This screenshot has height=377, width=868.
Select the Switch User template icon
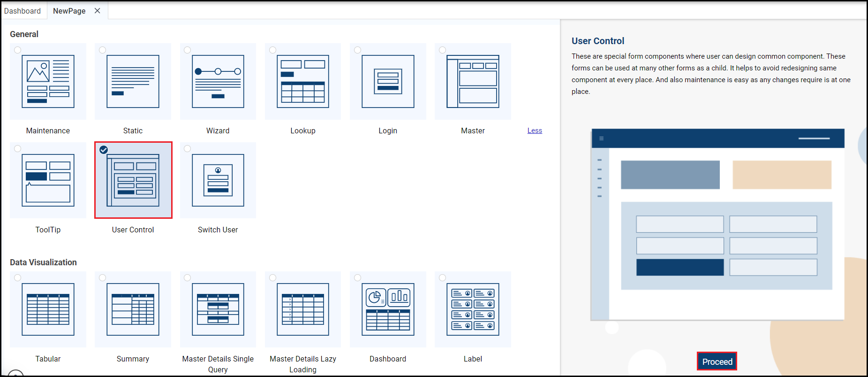tap(218, 180)
